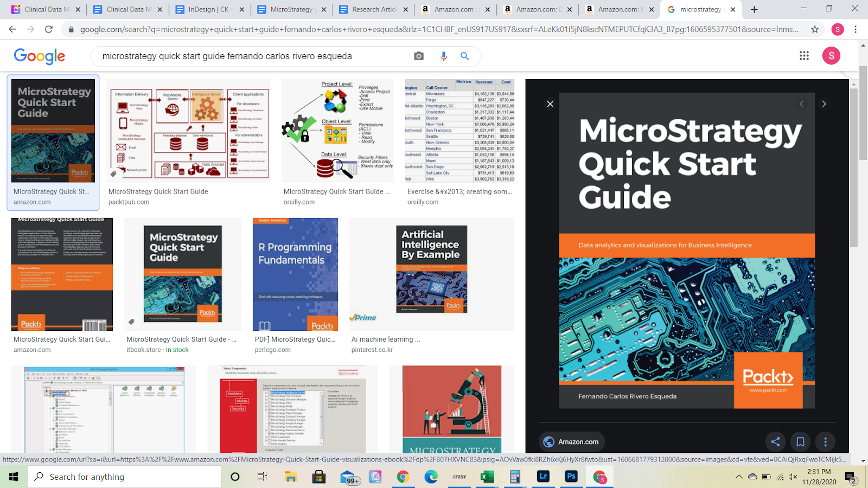Follow the packtpub.com source link

pos(129,202)
